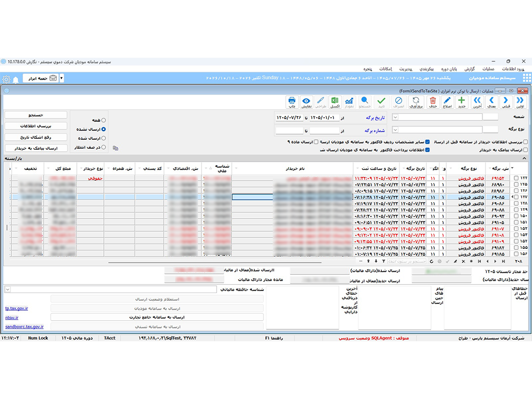Click the chart (نمودار) toolbar icon

click(349, 102)
